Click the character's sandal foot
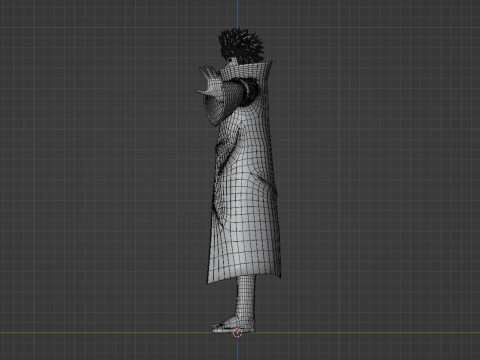Screen dimensions: 480x360 [233, 326]
